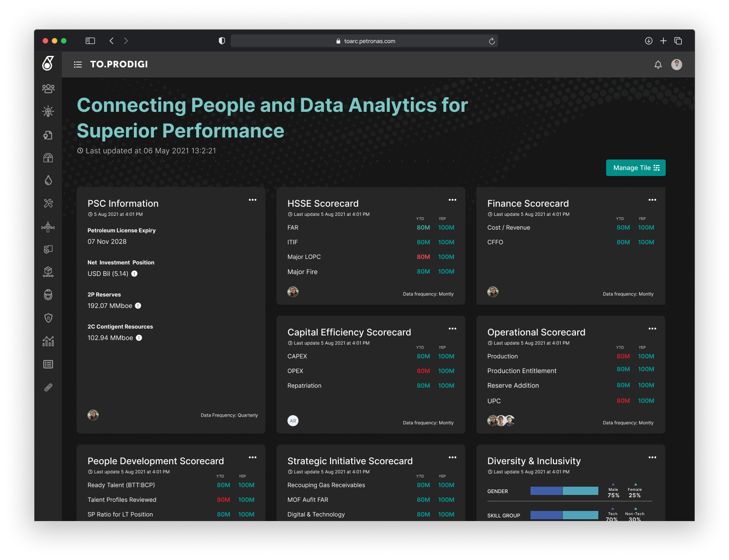729x560 pixels.
Task: Click the Petronas logo in the sidebar
Action: [x=48, y=63]
